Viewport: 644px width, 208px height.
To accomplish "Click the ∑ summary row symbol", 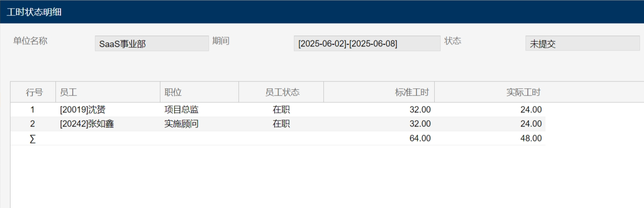I will point(32,139).
